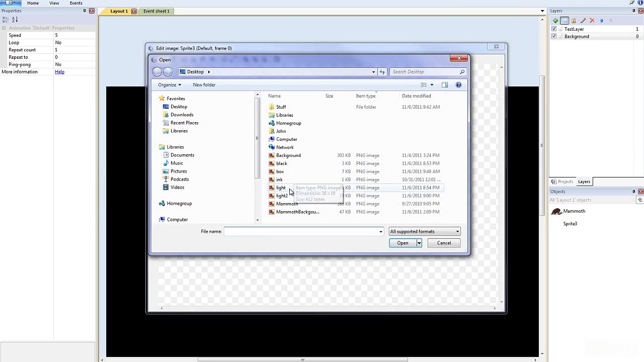Select the Background PNG file
The width and height of the screenshot is (644, 362).
(288, 155)
